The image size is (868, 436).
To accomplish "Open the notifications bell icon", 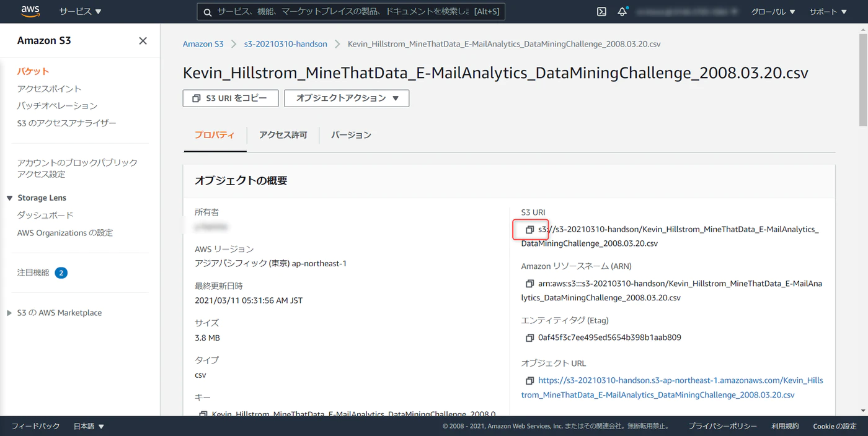I will (x=622, y=12).
